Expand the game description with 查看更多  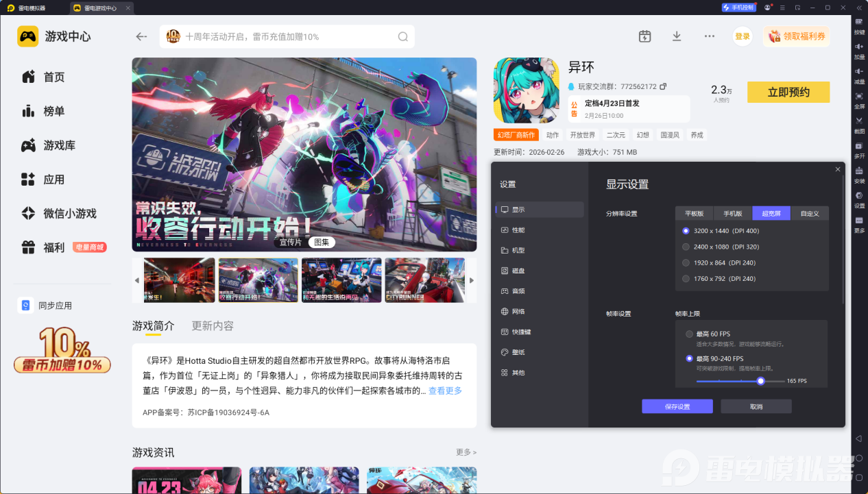pos(445,391)
